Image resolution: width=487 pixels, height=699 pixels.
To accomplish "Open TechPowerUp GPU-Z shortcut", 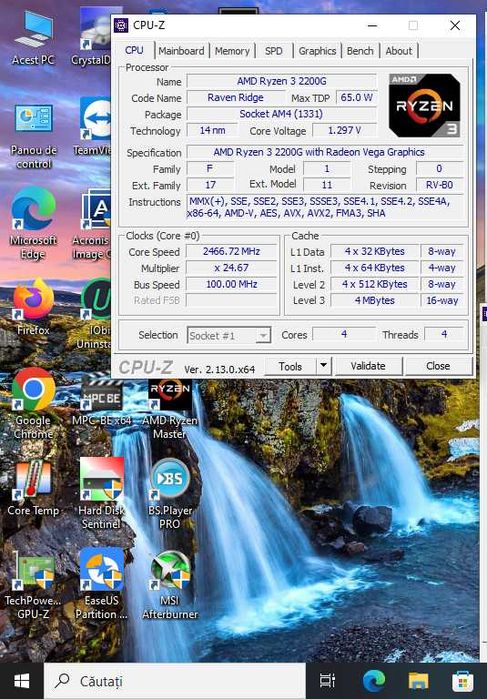I will (33, 586).
